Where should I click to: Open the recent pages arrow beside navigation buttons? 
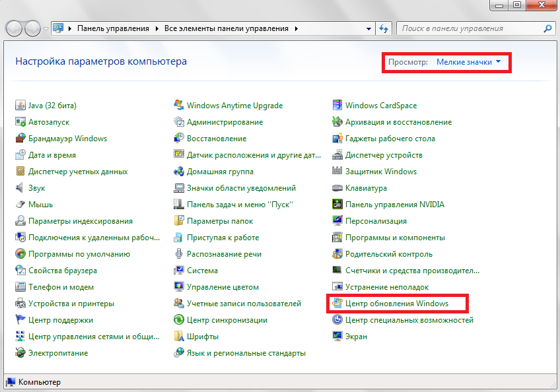tap(46, 29)
